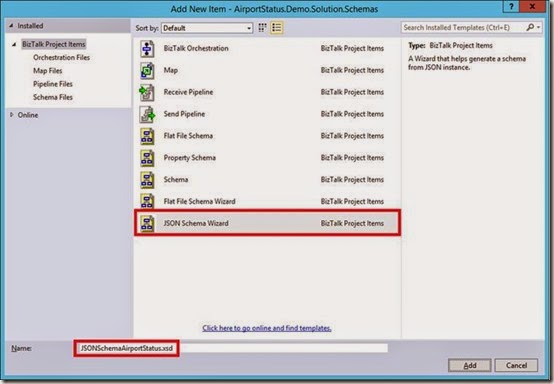Pick the Send Pipeline icon

coord(147,114)
